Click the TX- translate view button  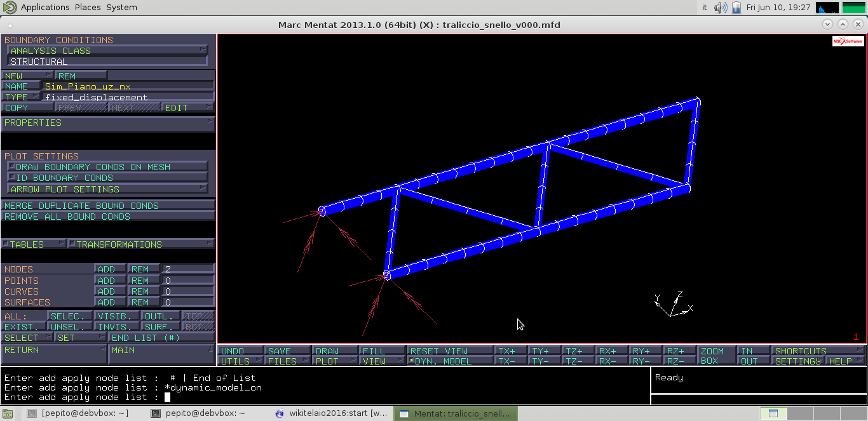[x=512, y=361]
